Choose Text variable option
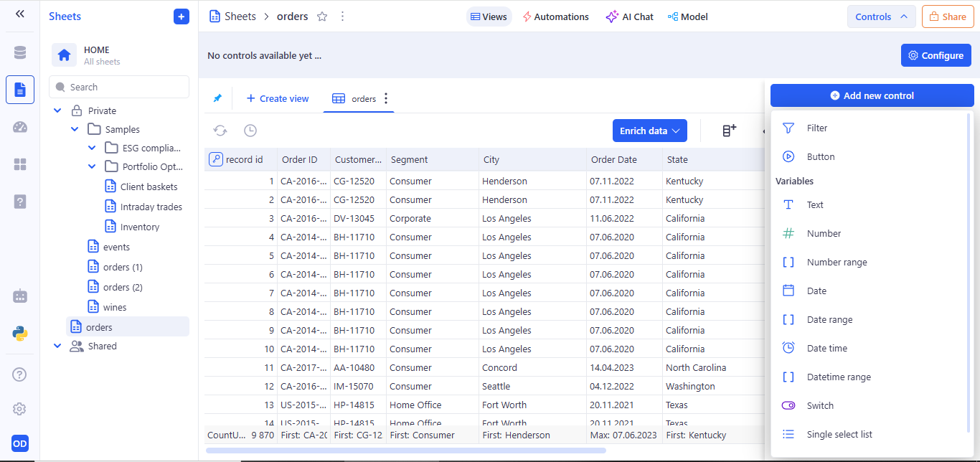 coord(869,204)
